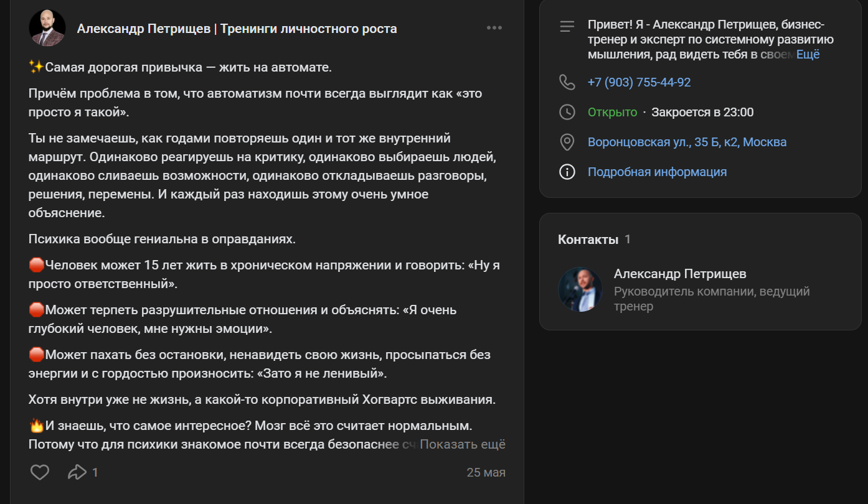Click the sentence starting Человек может 15 лет жить

coord(264,274)
